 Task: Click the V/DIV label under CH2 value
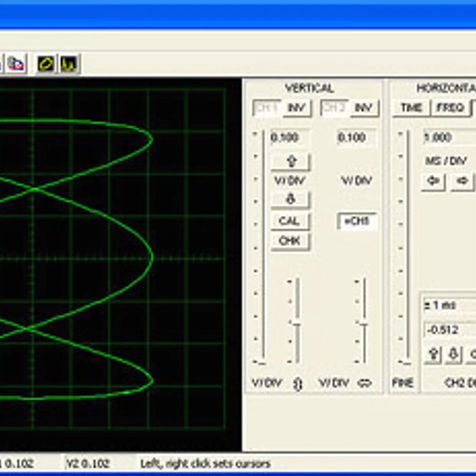pos(357,181)
